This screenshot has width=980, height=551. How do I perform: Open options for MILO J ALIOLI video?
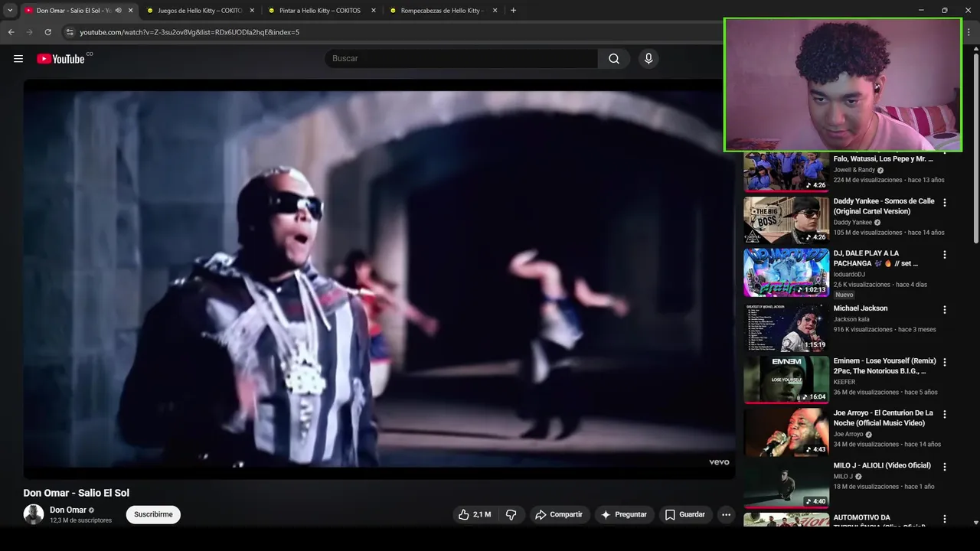click(945, 467)
